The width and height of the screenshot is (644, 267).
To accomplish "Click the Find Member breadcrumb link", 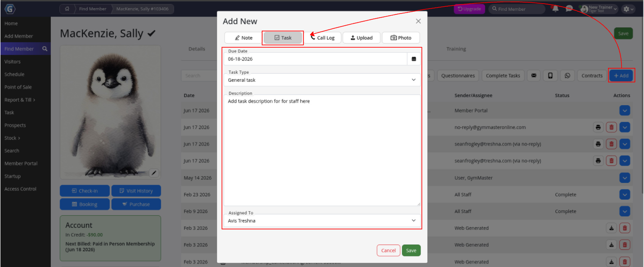I will [x=93, y=9].
